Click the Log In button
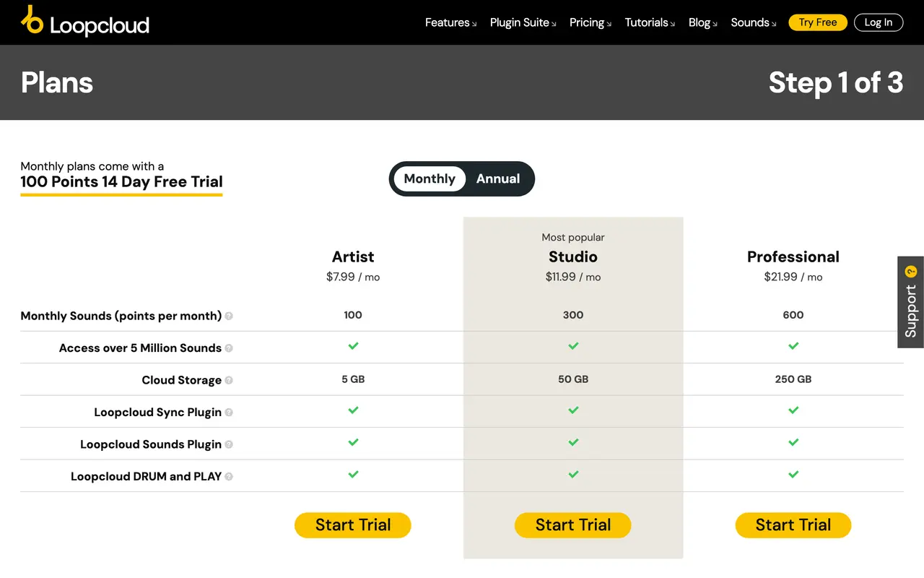Screen dimensions: 924x578 coord(879,22)
